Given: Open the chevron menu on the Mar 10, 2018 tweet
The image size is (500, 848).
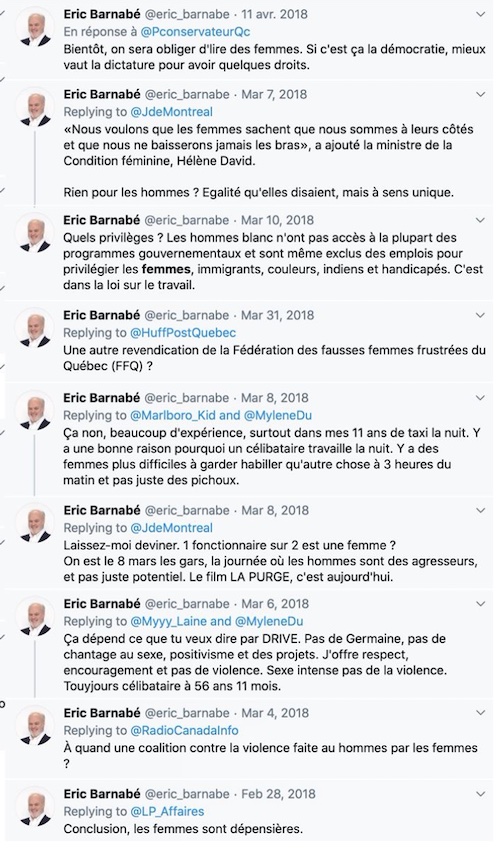Looking at the screenshot, I should pyautogui.click(x=480, y=221).
